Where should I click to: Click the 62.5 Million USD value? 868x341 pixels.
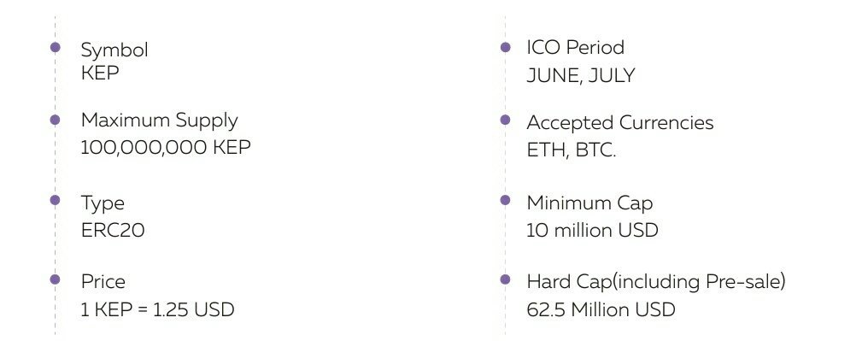click(x=601, y=309)
